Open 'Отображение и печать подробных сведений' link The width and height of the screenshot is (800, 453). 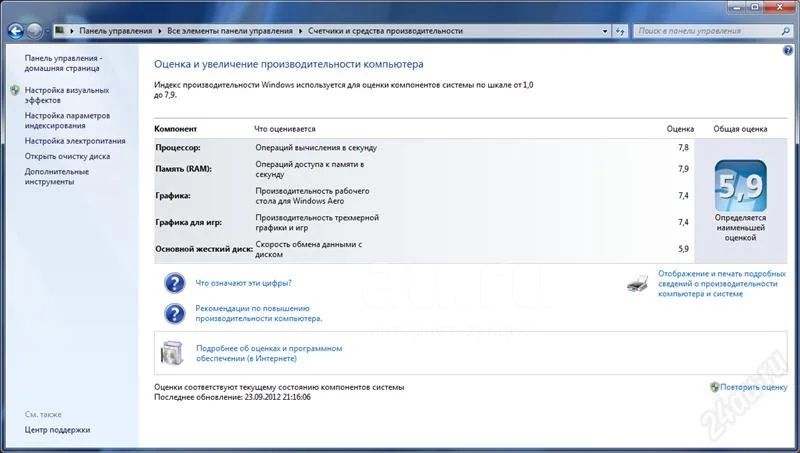click(721, 284)
